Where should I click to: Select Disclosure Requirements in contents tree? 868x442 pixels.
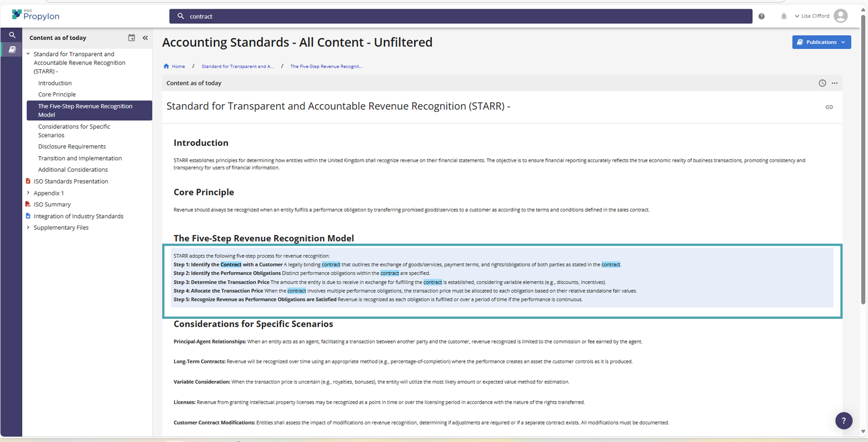(x=72, y=147)
